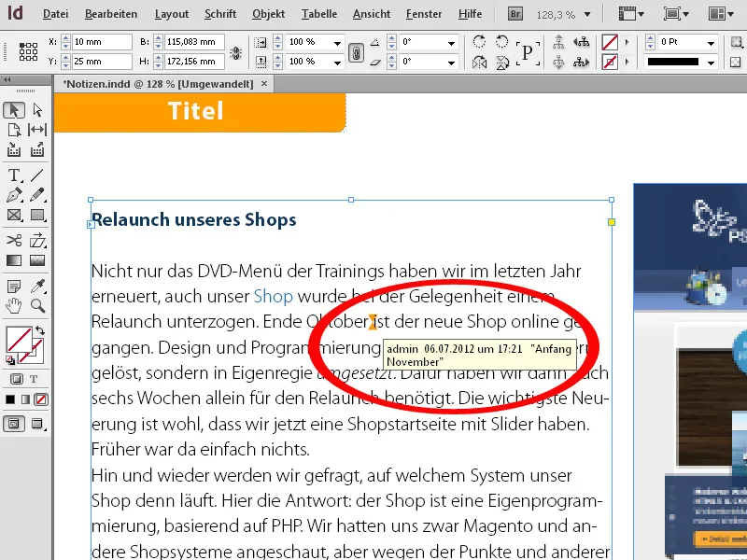Viewport: 747px width, 560px height.
Task: Choose the Pencil tool
Action: pyautogui.click(x=37, y=195)
